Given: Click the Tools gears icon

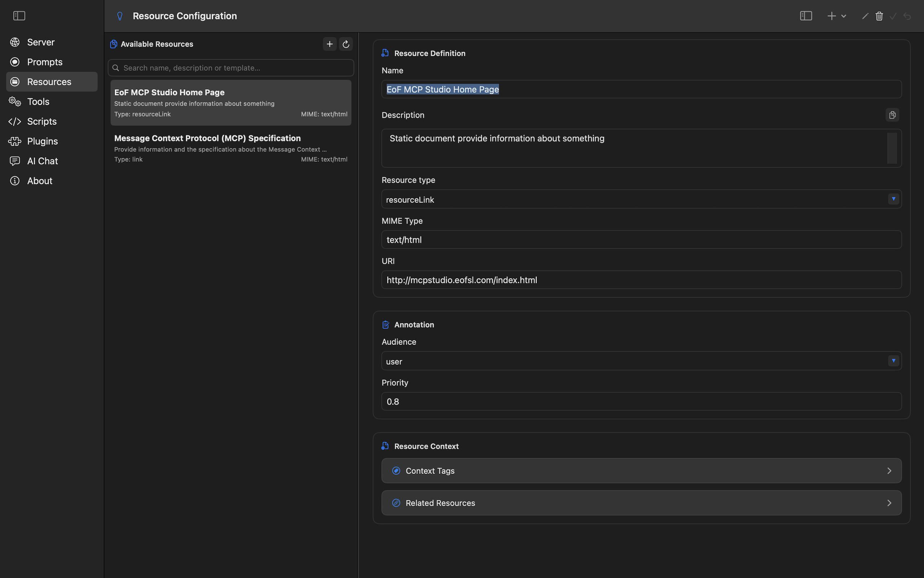Looking at the screenshot, I should pos(15,102).
